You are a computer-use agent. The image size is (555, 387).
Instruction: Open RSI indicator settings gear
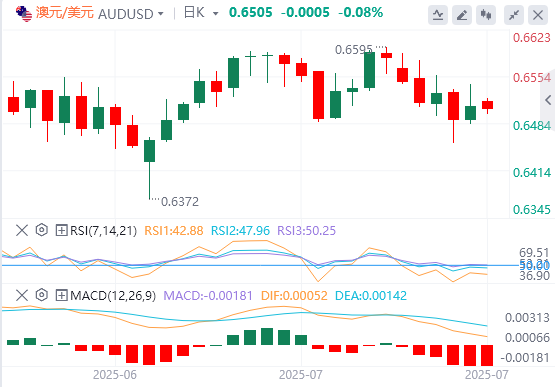pos(42,230)
